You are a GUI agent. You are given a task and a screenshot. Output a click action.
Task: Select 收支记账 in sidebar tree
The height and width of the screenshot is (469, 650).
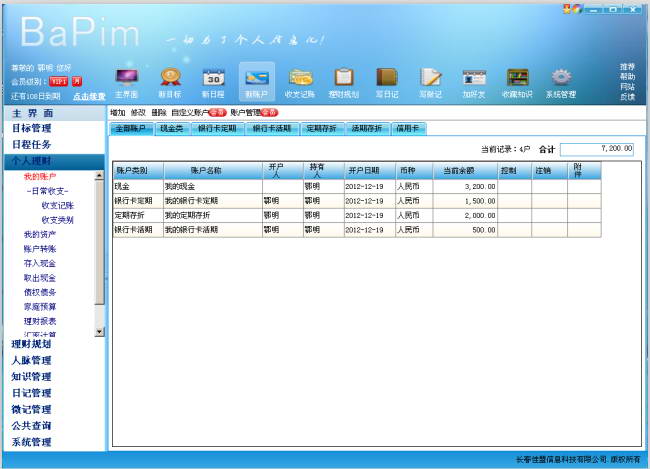tap(58, 206)
